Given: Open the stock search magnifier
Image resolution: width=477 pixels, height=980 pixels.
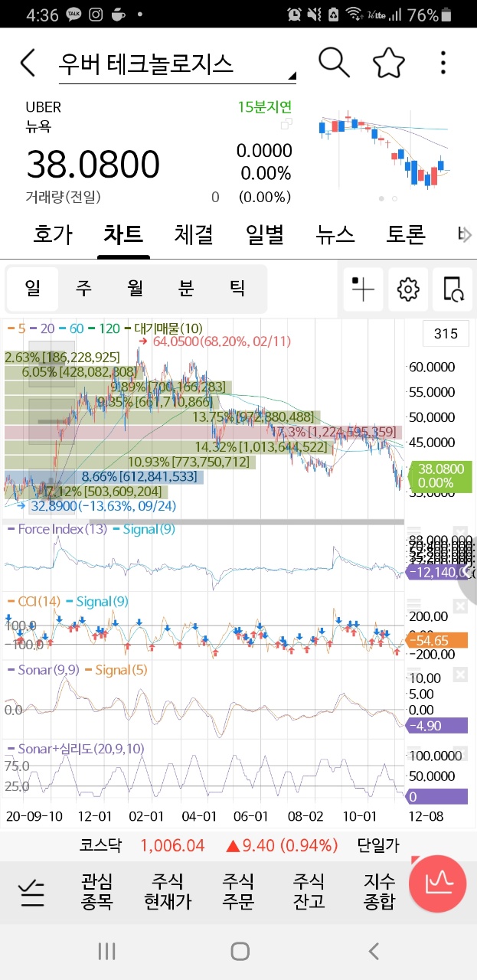Looking at the screenshot, I should coord(334,62).
